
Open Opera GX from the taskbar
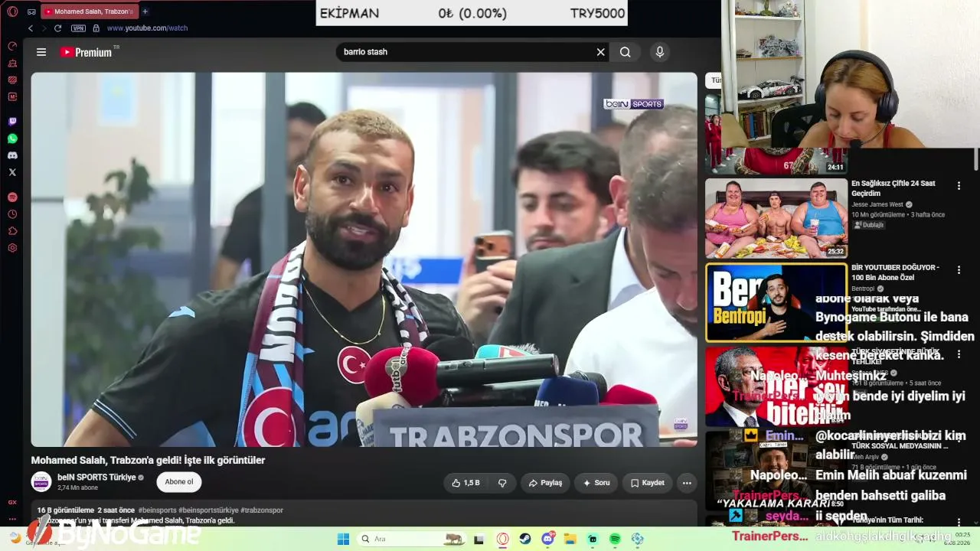tap(502, 539)
